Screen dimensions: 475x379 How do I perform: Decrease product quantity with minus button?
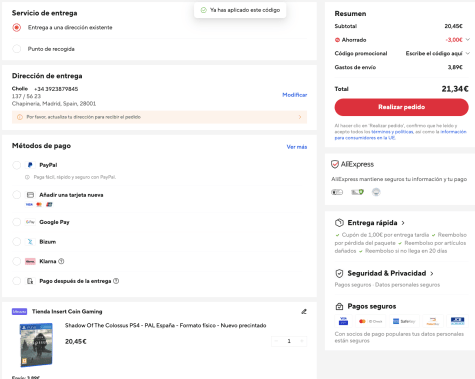[x=276, y=341]
